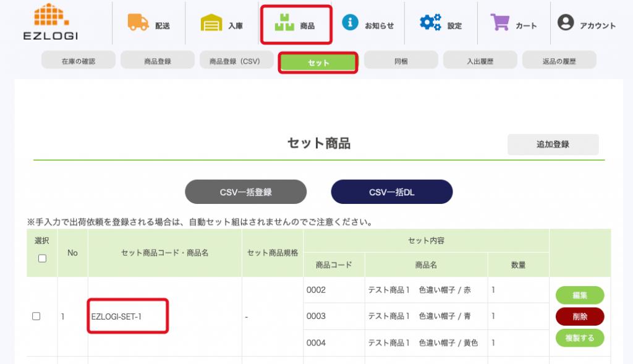The width and height of the screenshot is (633, 364).
Task: Click the アカウント profile icon
Action: tap(566, 23)
